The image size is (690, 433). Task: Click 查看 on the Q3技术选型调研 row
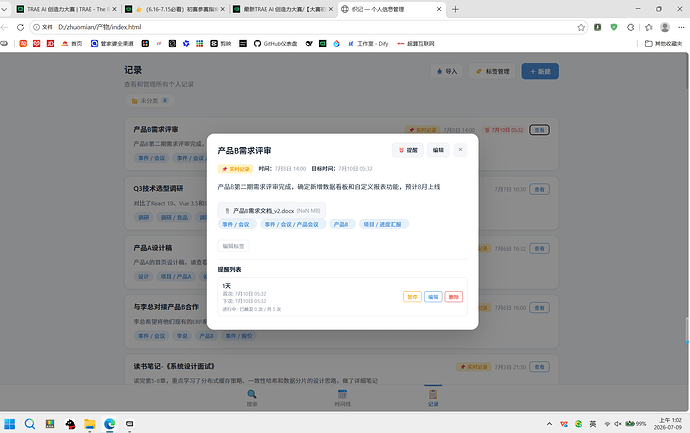(x=539, y=189)
